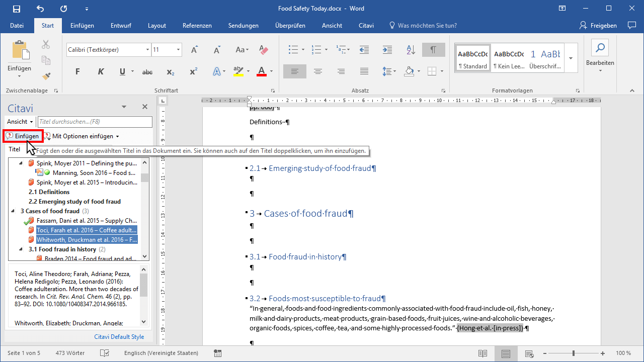The width and height of the screenshot is (644, 362).
Task: Open the Ansicht dropdown in Citavi
Action: (x=20, y=122)
